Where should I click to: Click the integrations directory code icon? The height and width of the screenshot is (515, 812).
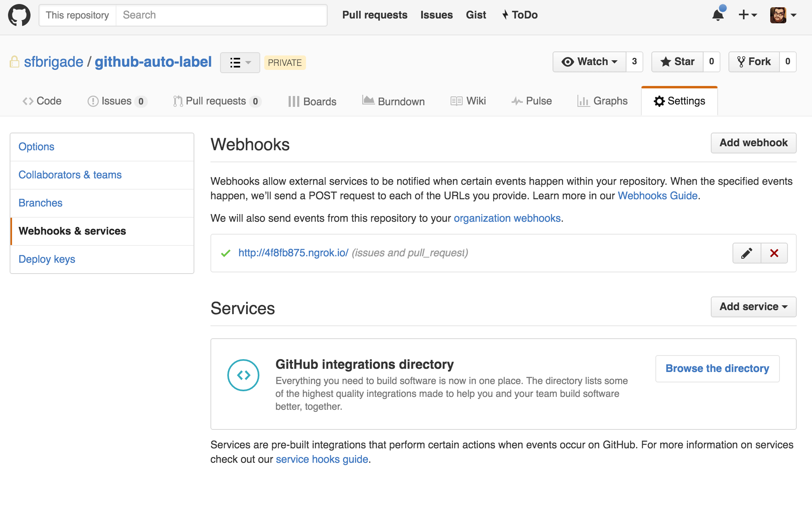(x=243, y=375)
